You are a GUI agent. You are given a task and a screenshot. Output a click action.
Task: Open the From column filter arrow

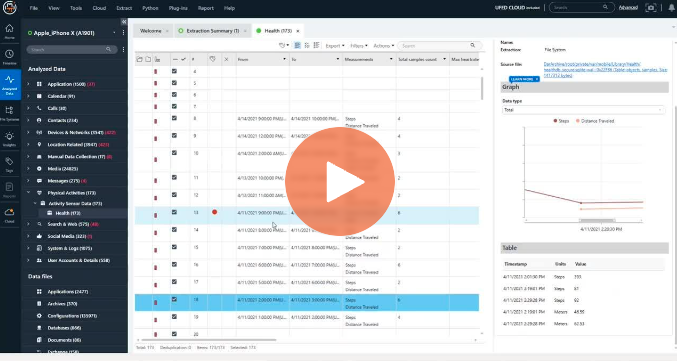coord(284,59)
